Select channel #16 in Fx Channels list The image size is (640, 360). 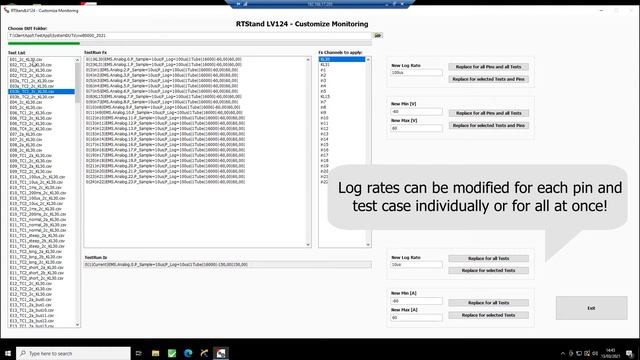tap(342, 150)
